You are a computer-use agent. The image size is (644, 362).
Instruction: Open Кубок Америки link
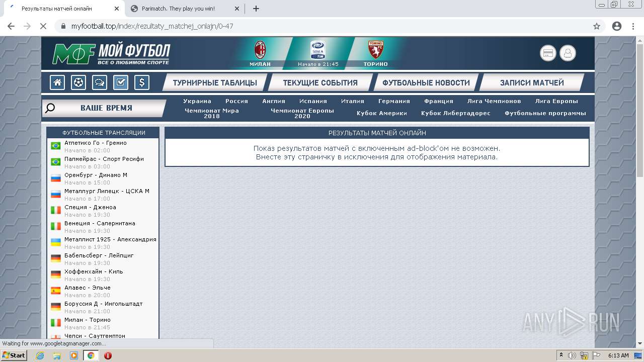coord(382,113)
